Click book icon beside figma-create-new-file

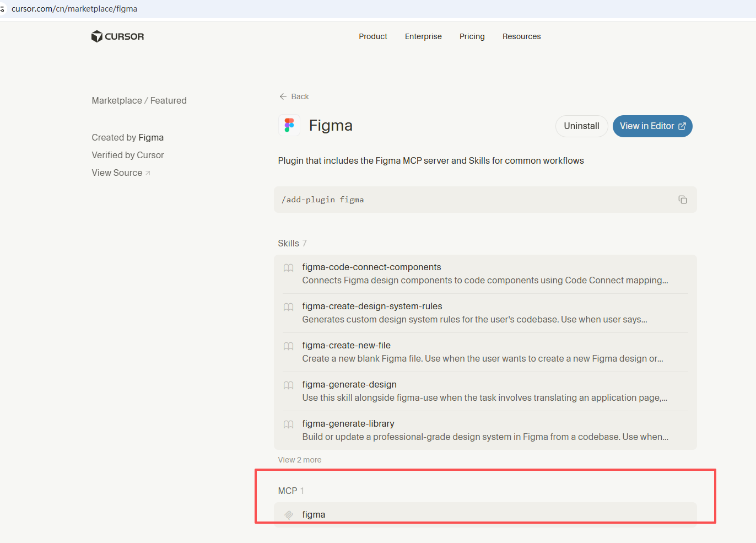click(288, 346)
